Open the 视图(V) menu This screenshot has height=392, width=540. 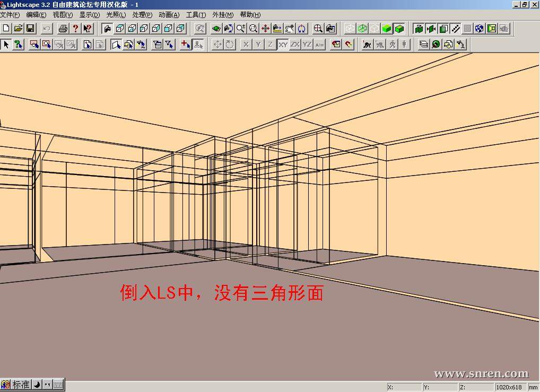(63, 15)
